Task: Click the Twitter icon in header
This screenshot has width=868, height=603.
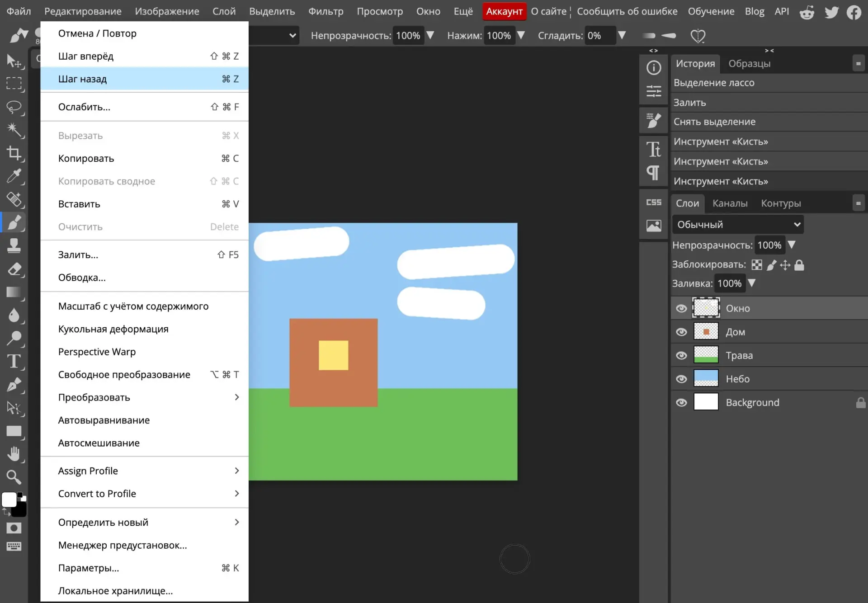Action: (x=831, y=12)
